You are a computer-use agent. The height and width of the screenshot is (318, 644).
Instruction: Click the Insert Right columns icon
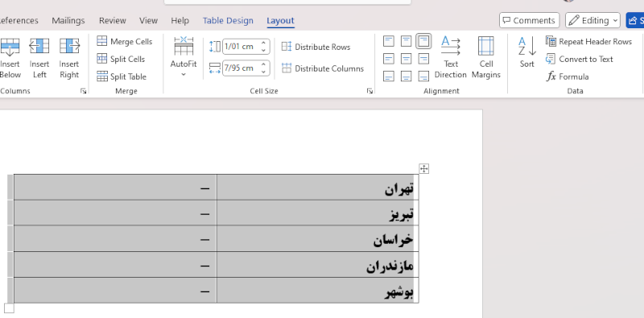pos(69,58)
